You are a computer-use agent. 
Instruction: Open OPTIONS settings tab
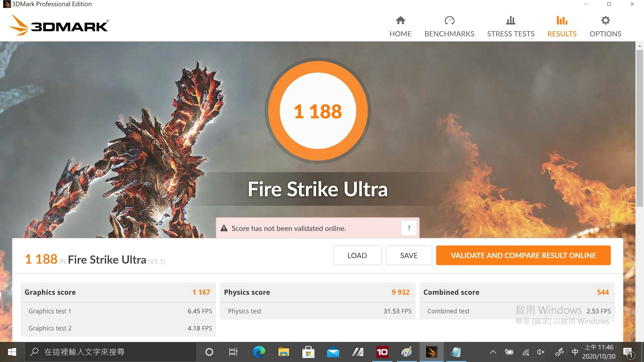pyautogui.click(x=605, y=27)
